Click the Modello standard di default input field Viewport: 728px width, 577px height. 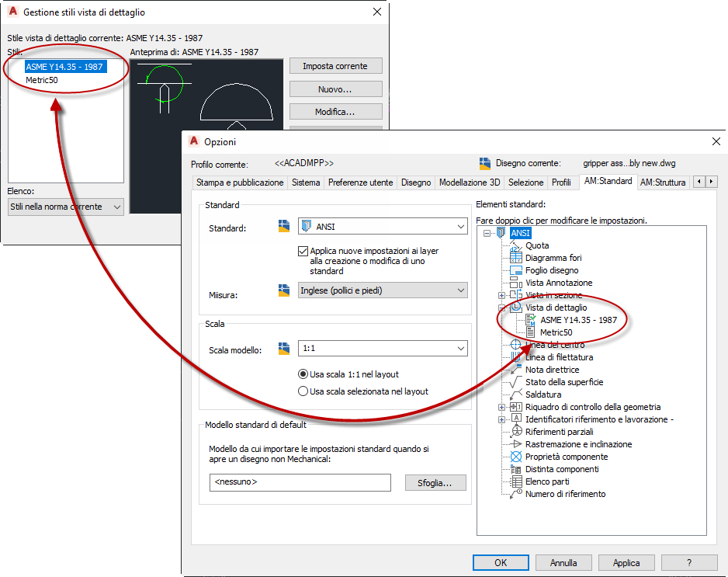300,482
